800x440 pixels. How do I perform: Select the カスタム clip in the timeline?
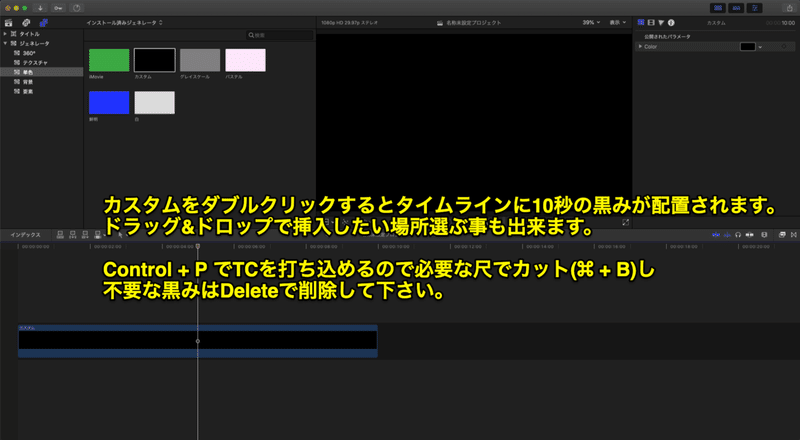tap(198, 341)
